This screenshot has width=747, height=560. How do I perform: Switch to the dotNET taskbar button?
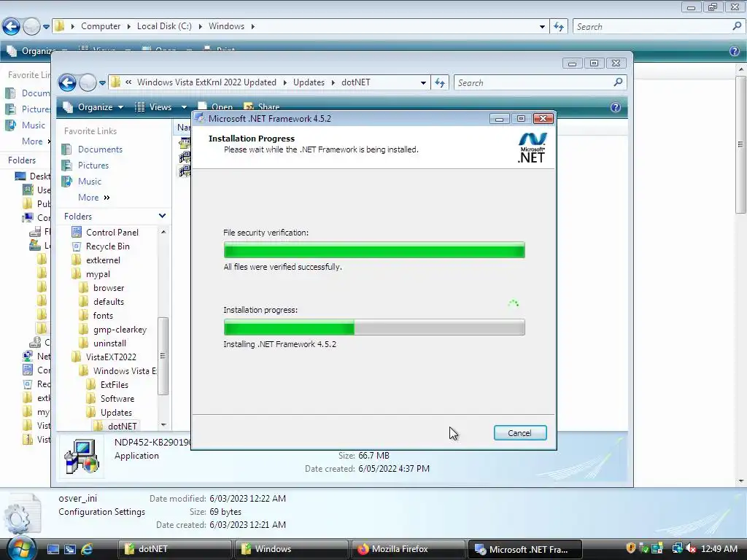174,549
